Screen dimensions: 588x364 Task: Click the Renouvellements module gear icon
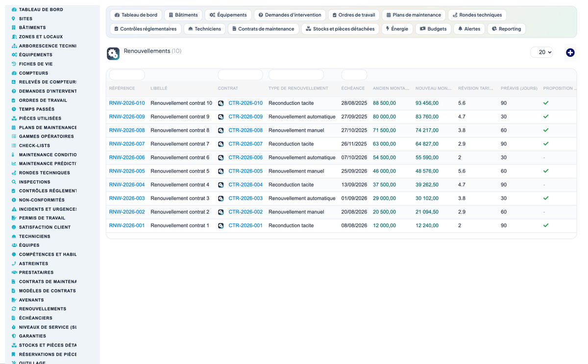click(x=113, y=54)
